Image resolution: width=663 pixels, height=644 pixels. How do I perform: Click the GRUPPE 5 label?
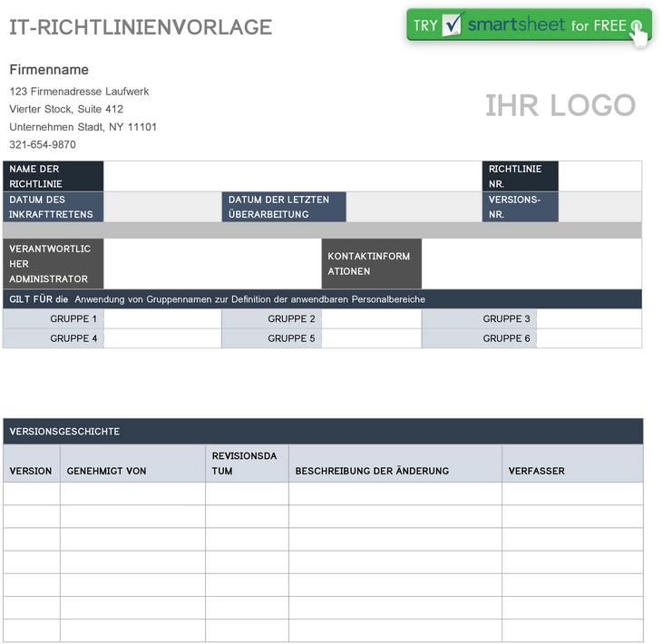tap(271, 338)
